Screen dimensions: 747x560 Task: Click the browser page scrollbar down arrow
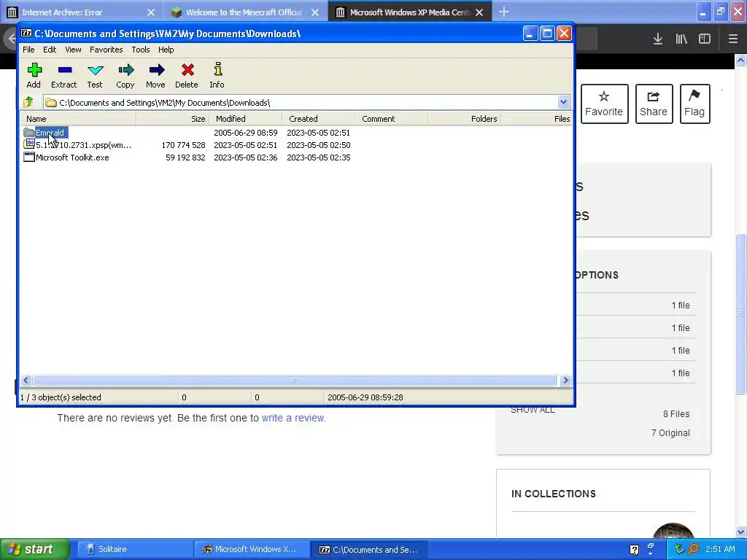[x=740, y=532]
